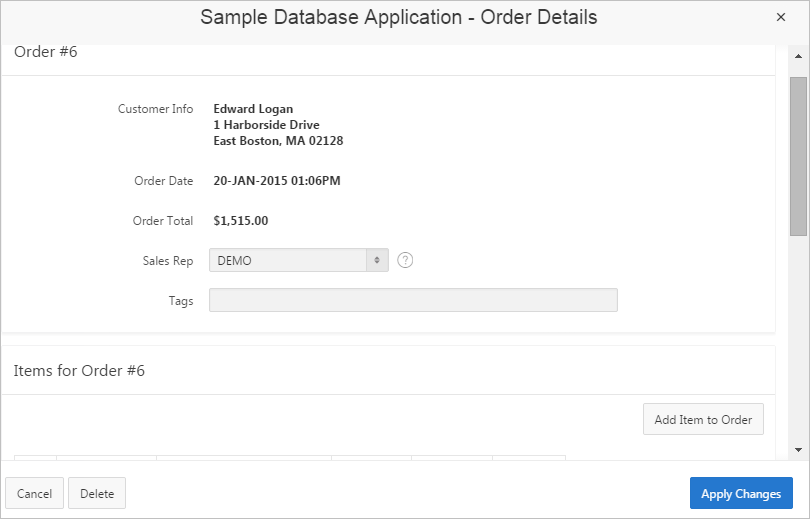Image resolution: width=810 pixels, height=519 pixels.
Task: Click the Cancel button
Action: [x=35, y=494]
